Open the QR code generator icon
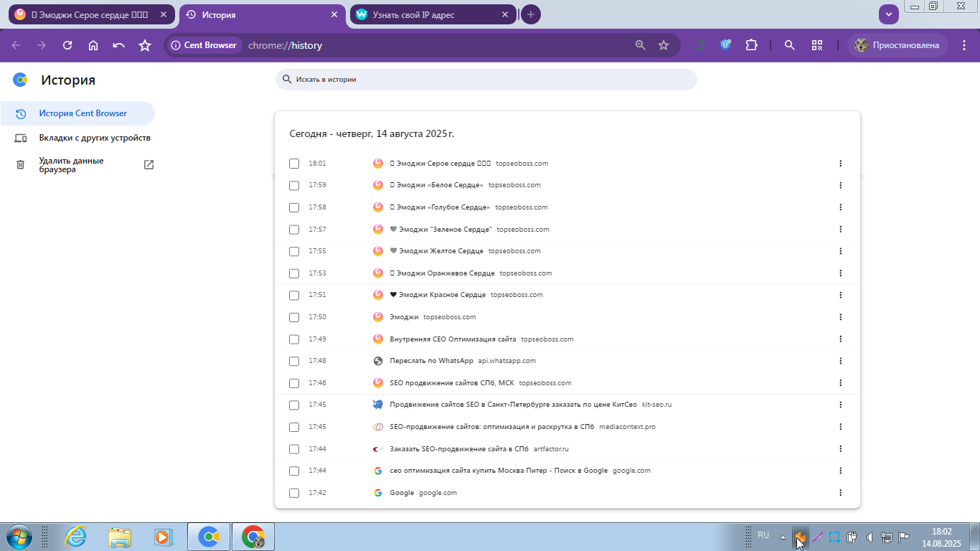Viewport: 980px width, 551px height. [x=816, y=45]
